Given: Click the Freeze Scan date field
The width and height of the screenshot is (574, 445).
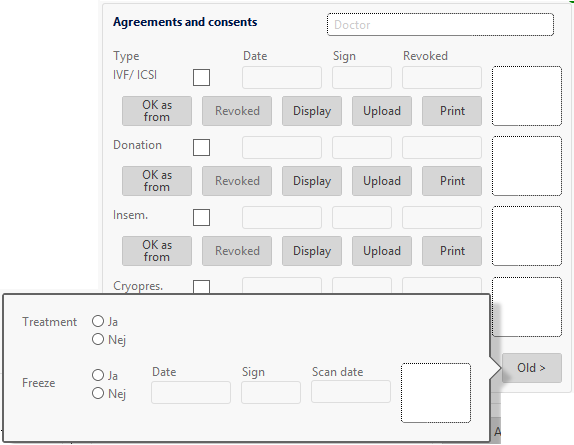Looking at the screenshot, I should (351, 392).
